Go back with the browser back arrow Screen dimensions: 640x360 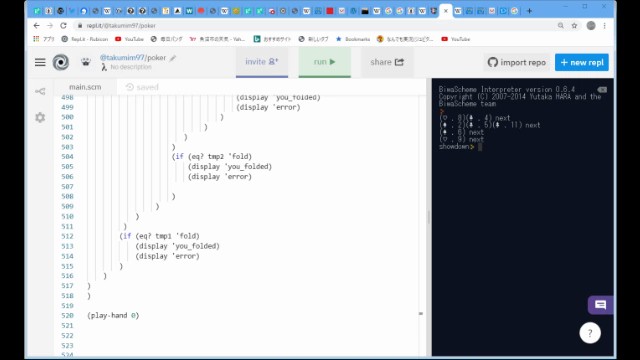click(x=36, y=25)
